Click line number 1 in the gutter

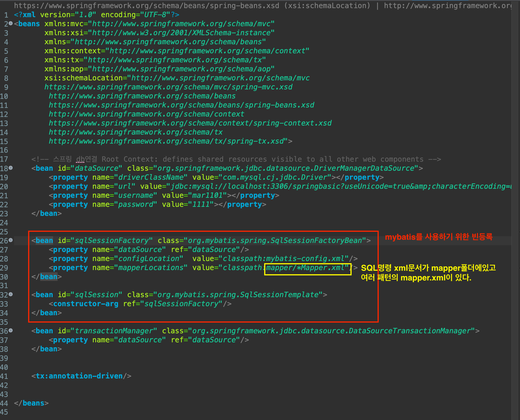click(6, 15)
